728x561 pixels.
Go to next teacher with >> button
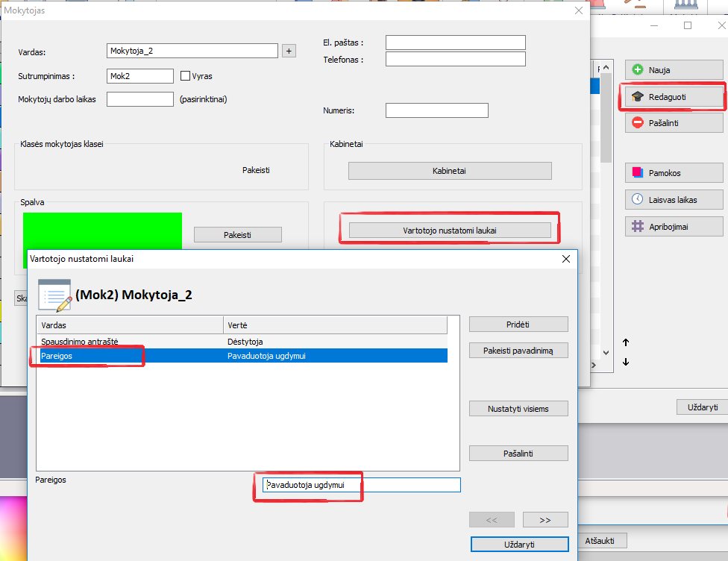tap(545, 520)
